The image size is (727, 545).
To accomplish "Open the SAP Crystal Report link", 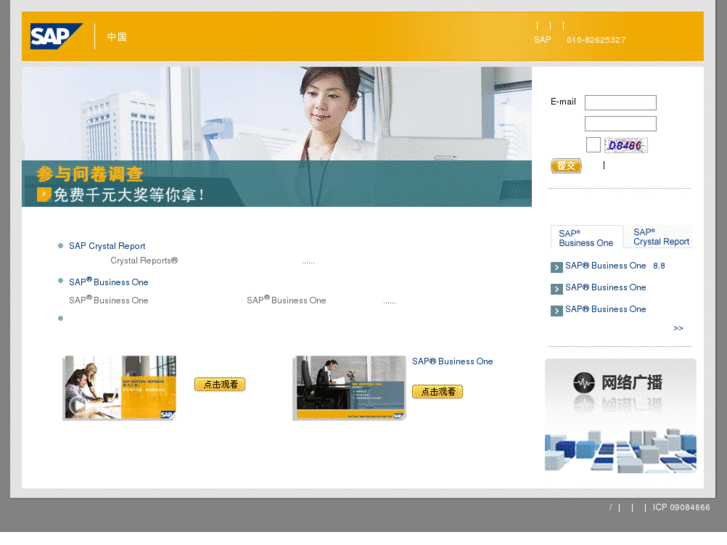I will click(x=107, y=246).
